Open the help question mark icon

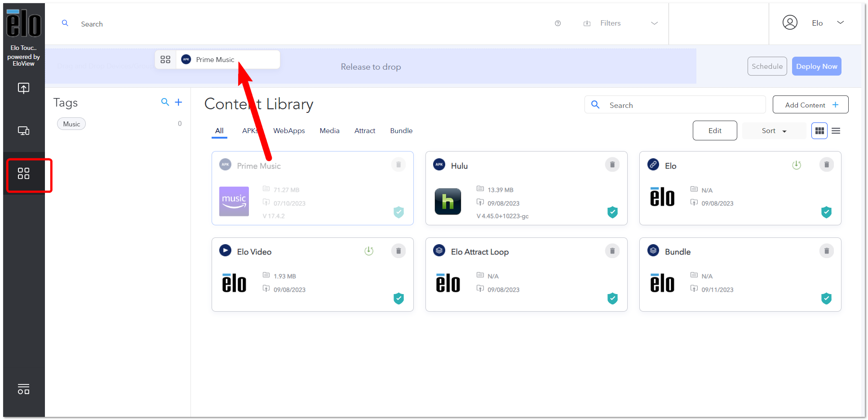(558, 23)
